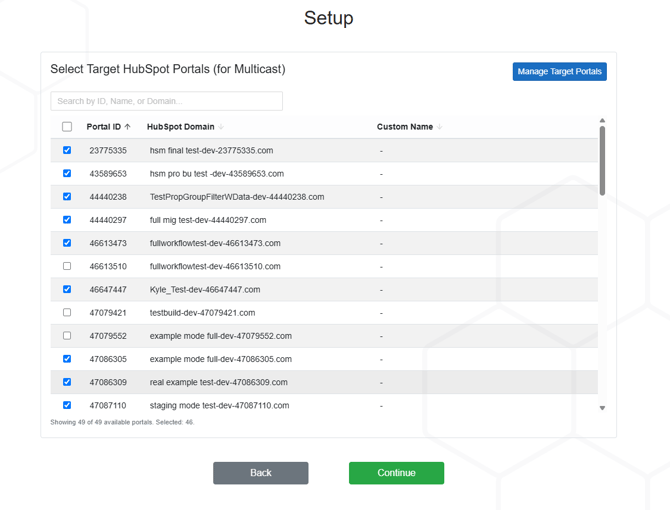670x510 pixels.
Task: Sort by HubSpot Domain arrow icon
Action: pos(221,127)
